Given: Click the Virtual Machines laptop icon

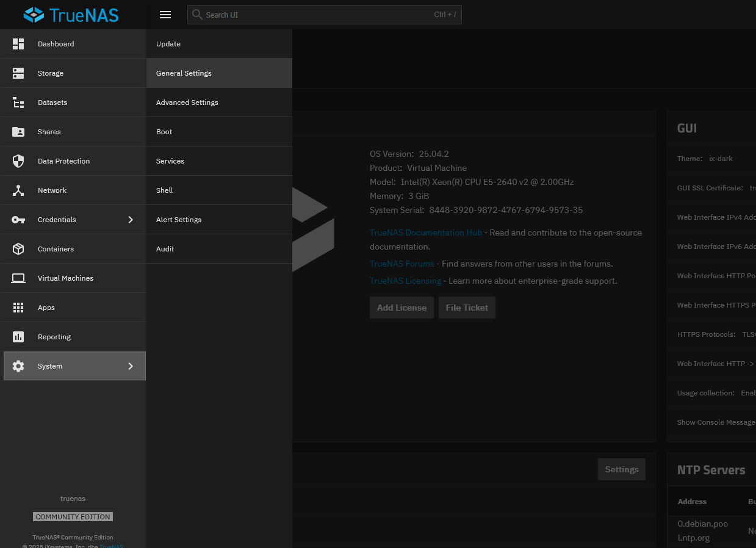Looking at the screenshot, I should pyautogui.click(x=18, y=278).
